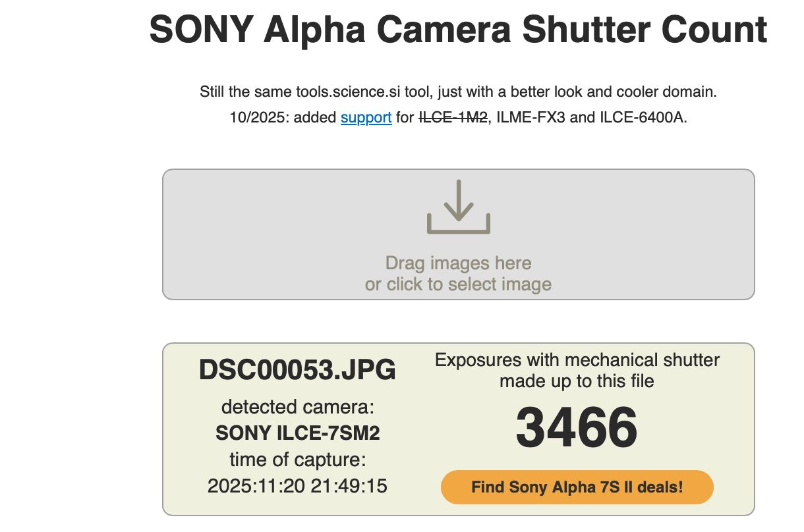Click or click to select image text
Viewport: 804px width, 532px height.
point(459,284)
